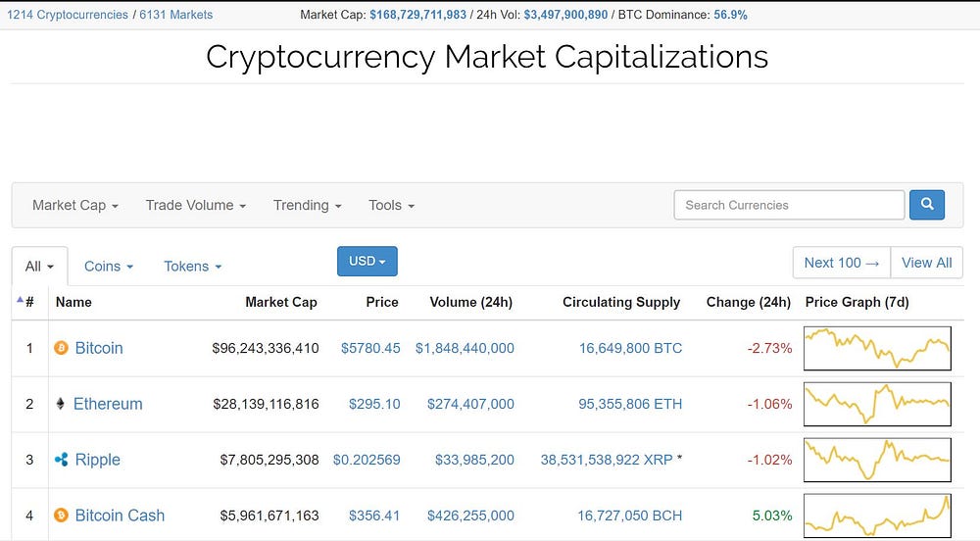Focus the Search Currencies field
The image size is (980, 541).
pyautogui.click(x=789, y=205)
